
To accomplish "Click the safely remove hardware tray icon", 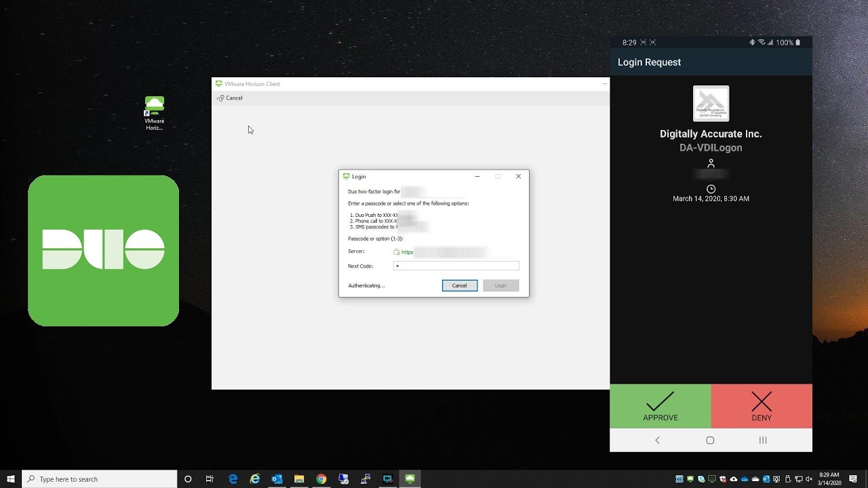I will [787, 479].
